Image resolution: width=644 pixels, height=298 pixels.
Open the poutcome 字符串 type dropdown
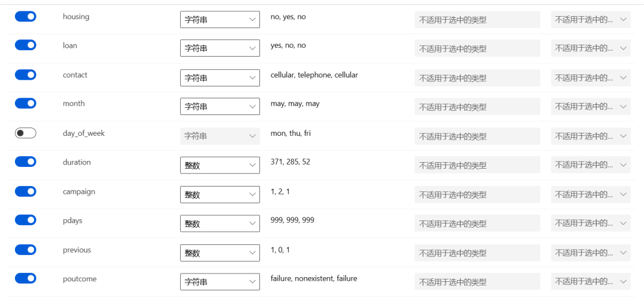click(219, 282)
